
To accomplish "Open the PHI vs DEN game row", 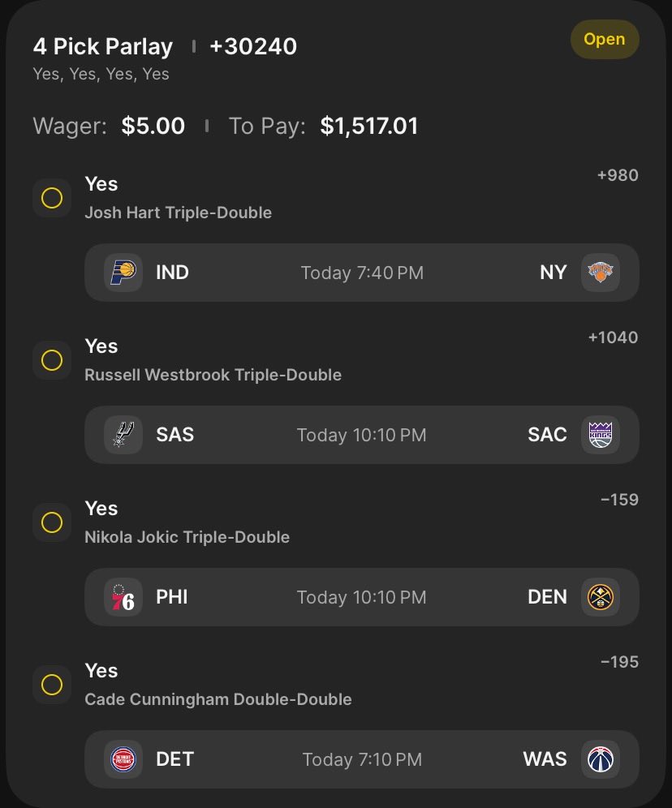I will [x=361, y=597].
